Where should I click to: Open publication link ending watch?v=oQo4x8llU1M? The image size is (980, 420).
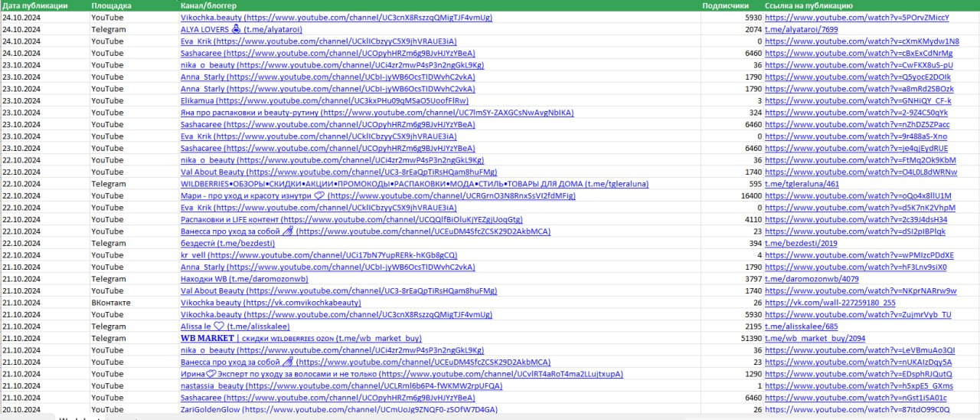pos(857,195)
